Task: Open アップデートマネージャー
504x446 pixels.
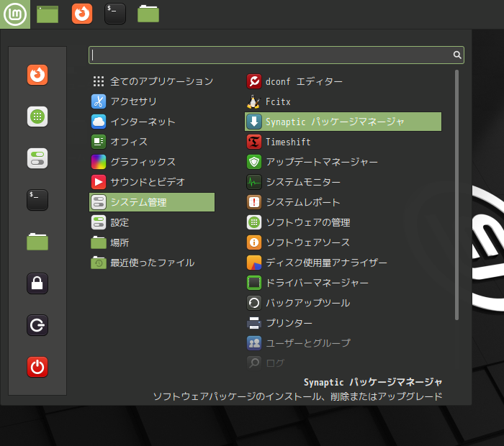Action: tap(343, 162)
